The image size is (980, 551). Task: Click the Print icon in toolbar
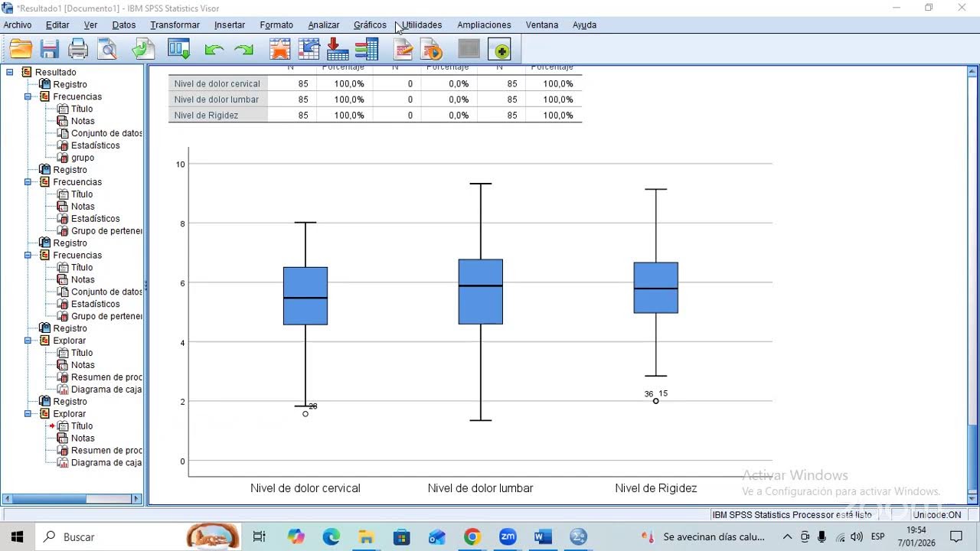pyautogui.click(x=79, y=50)
